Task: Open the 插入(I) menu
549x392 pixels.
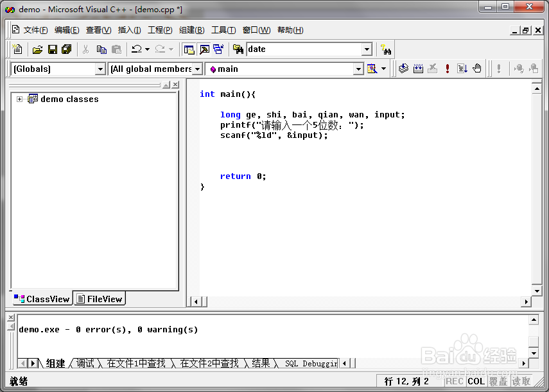Action: [130, 30]
